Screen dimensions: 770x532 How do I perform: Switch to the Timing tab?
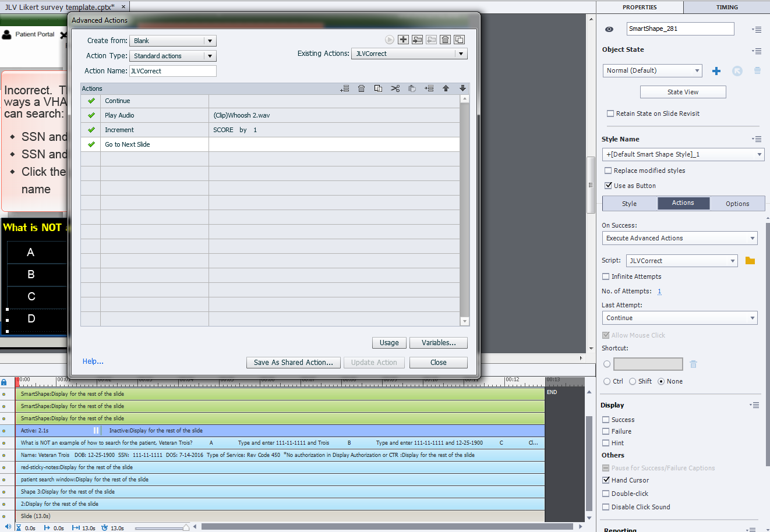[726, 7]
